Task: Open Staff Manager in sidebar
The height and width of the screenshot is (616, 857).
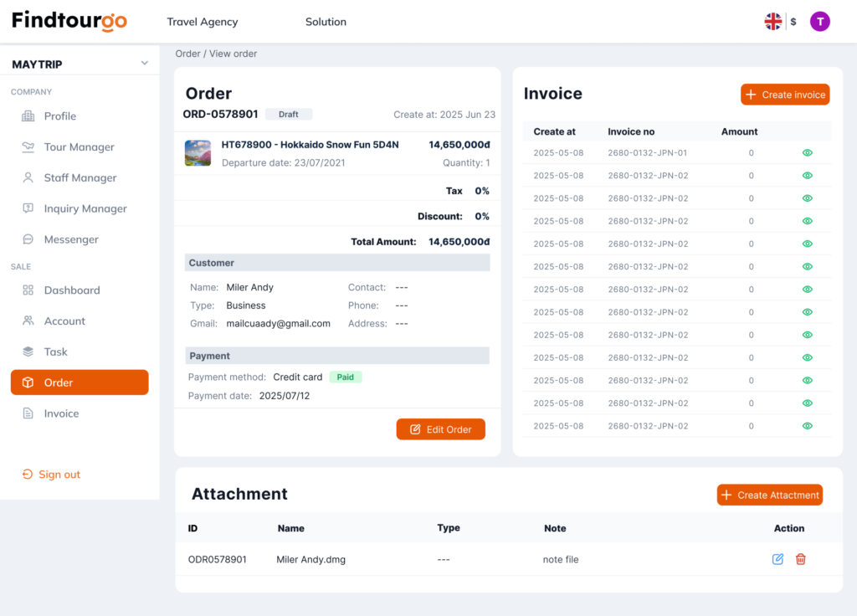Action: 80,177
